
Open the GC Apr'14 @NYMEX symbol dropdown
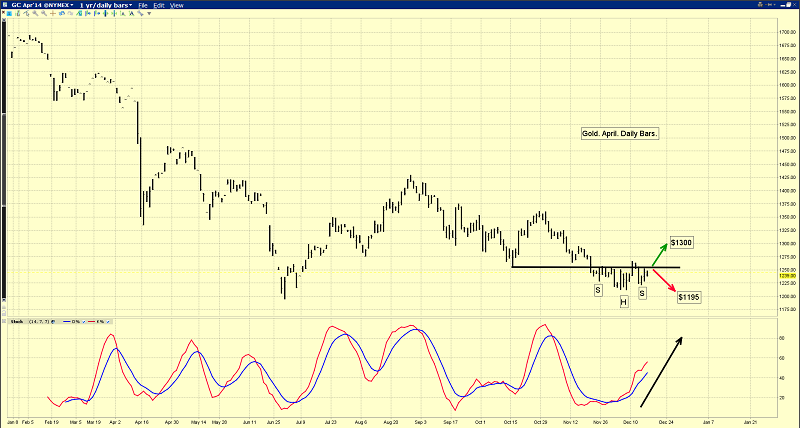click(x=42, y=5)
